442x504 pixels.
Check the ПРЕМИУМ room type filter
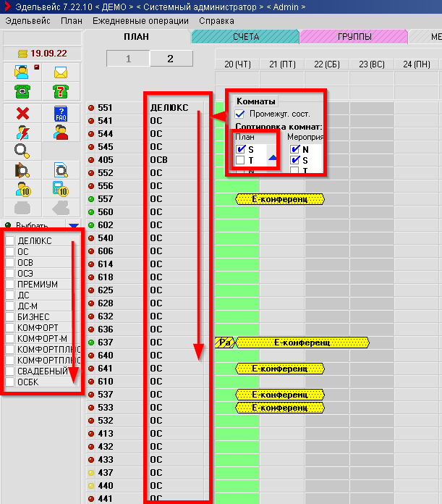tap(10, 284)
